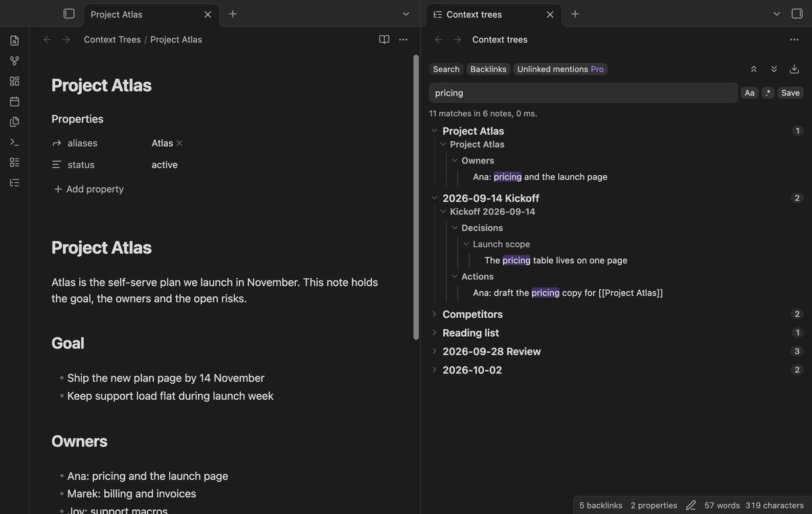The height and width of the screenshot is (514, 812).
Task: Collapse the Kickoff 2026-09-14 heading
Action: click(443, 212)
